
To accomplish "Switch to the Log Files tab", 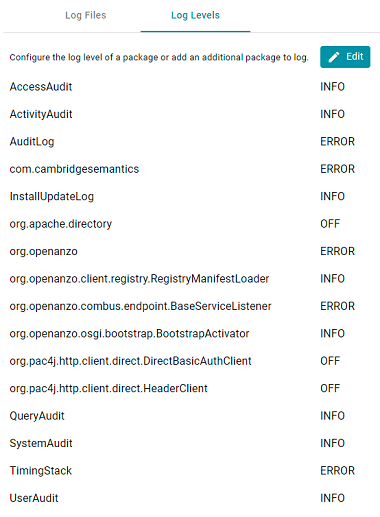I will pos(86,15).
